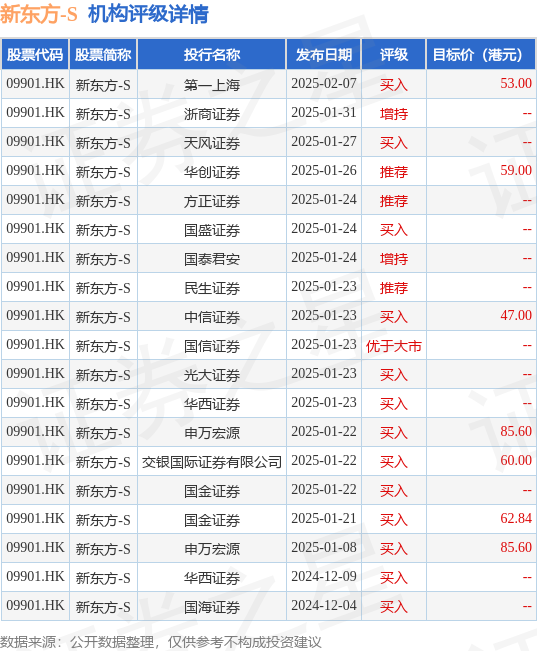The height and width of the screenshot is (651, 537).
Task: Select the 国海证券 institution cell
Action: coord(212,607)
